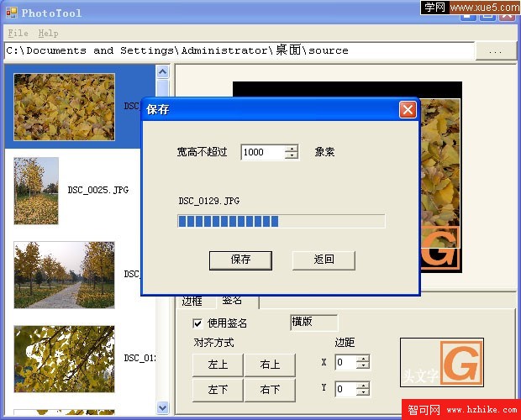Click the PhotoTool title bar app icon
This screenshot has height=420, width=521.
coord(11,13)
